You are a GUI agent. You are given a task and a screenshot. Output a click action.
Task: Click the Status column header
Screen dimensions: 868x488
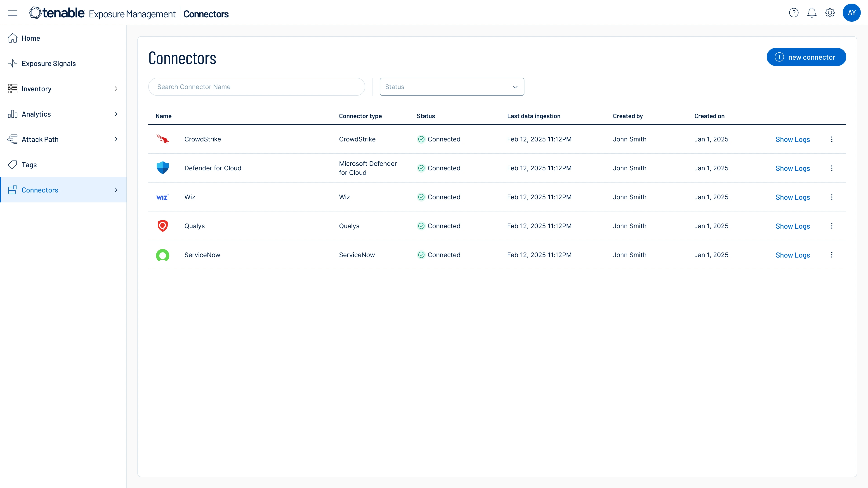point(426,116)
